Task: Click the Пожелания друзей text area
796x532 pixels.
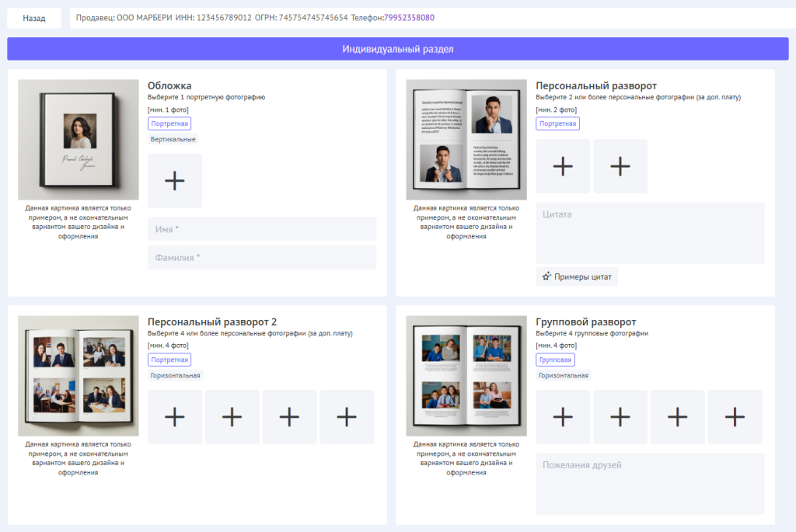Action: coord(650,483)
